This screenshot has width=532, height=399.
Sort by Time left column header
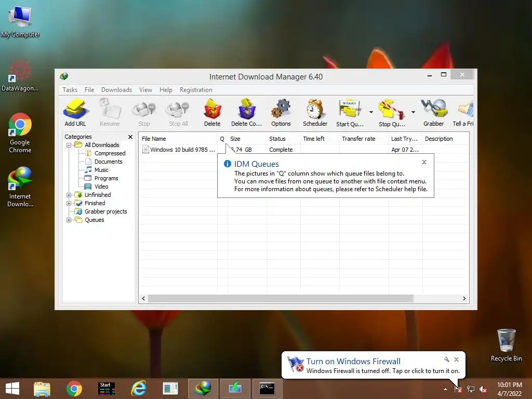(320, 139)
